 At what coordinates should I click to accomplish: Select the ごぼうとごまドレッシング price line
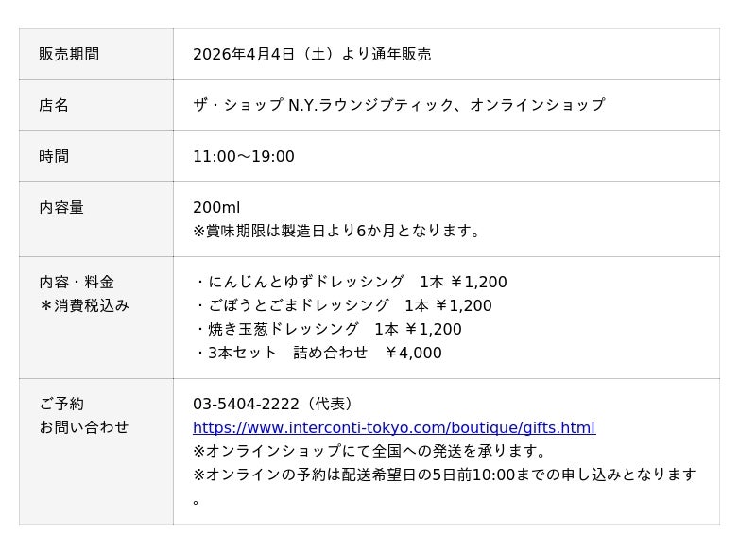[343, 305]
